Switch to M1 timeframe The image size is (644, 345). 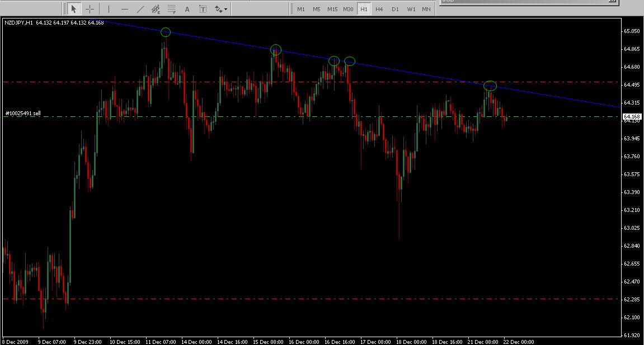301,9
